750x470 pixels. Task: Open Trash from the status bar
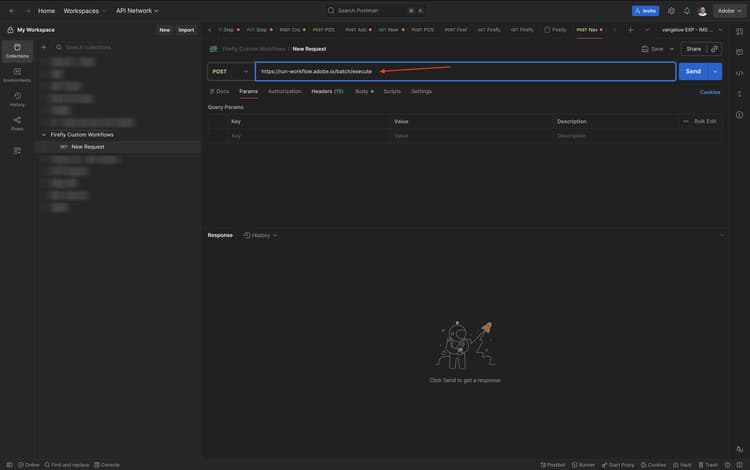[x=708, y=465]
